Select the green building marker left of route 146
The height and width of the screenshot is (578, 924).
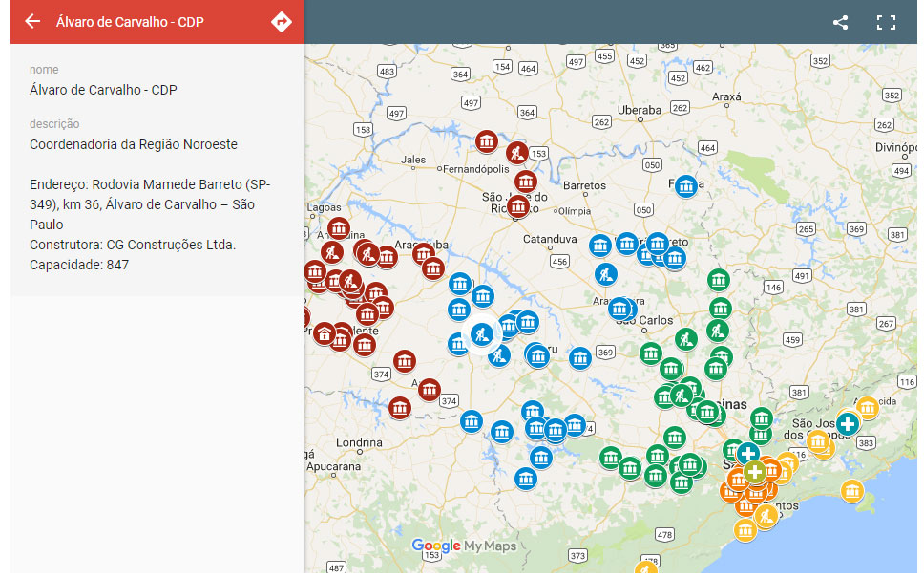pyautogui.click(x=719, y=281)
